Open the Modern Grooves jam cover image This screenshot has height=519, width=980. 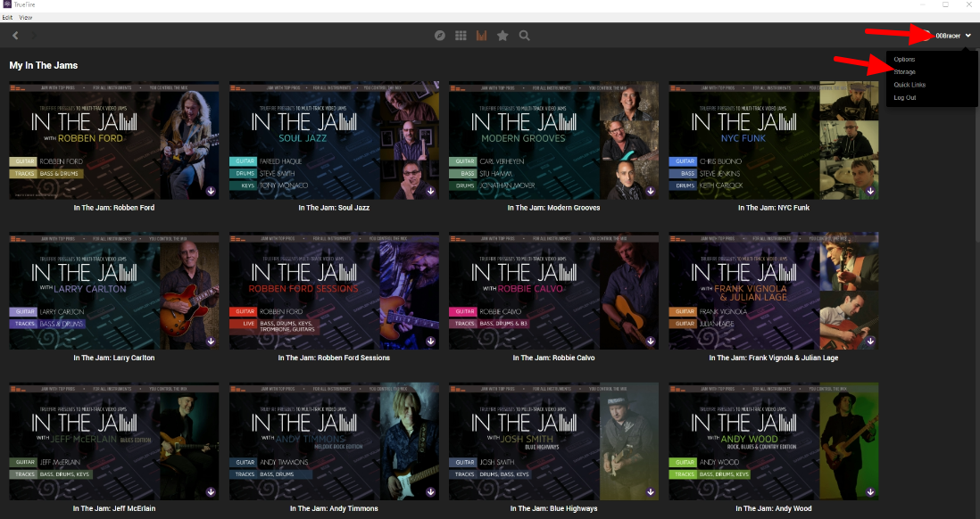pyautogui.click(x=553, y=141)
